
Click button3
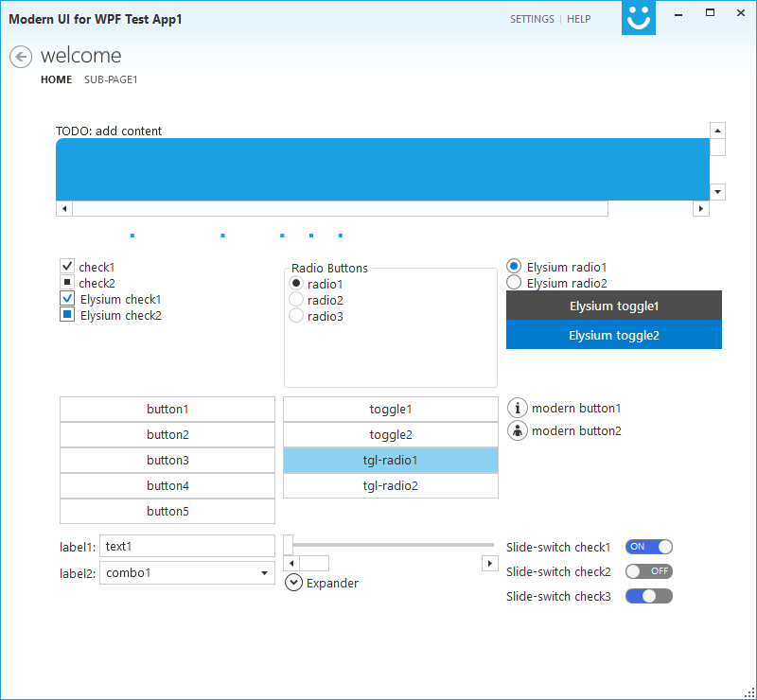pyautogui.click(x=167, y=461)
